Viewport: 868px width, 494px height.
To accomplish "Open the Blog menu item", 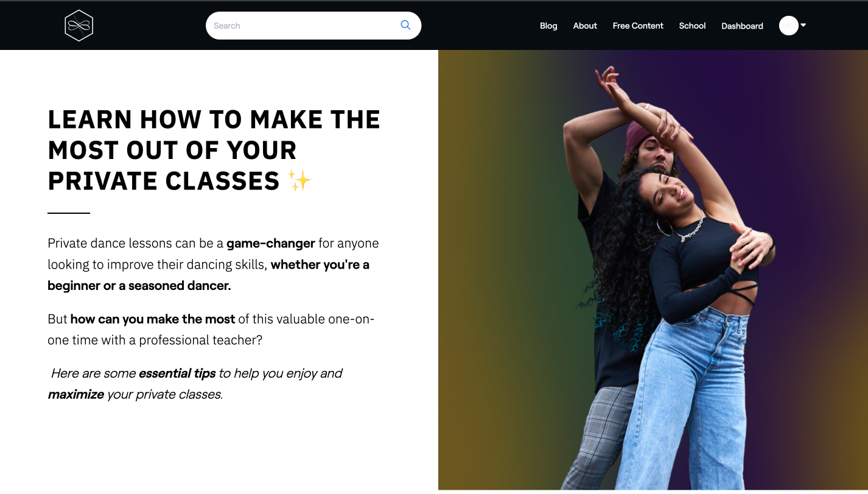I will pos(548,26).
